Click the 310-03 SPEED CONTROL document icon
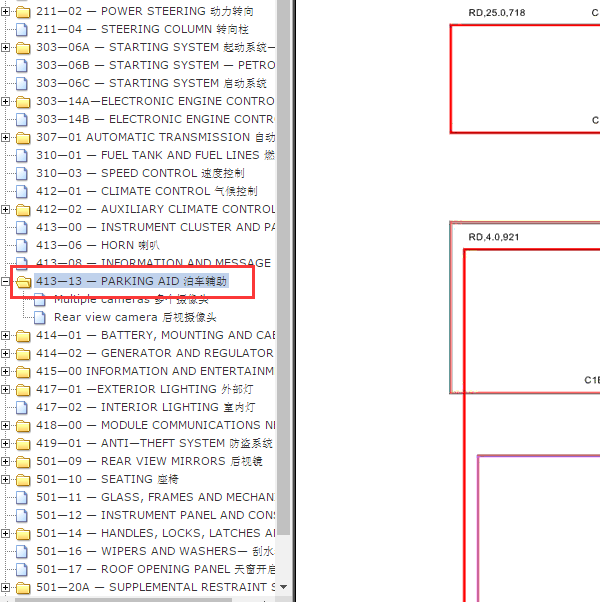 click(x=22, y=174)
